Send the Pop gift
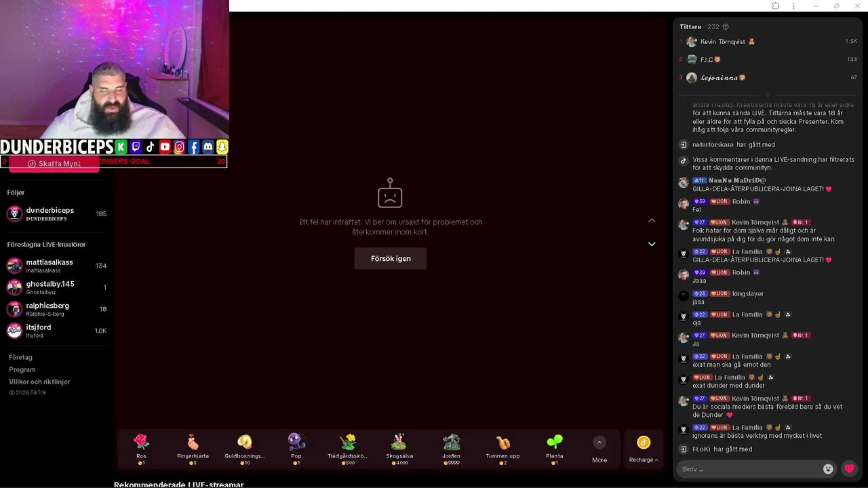This screenshot has width=868, height=488. coord(296,449)
